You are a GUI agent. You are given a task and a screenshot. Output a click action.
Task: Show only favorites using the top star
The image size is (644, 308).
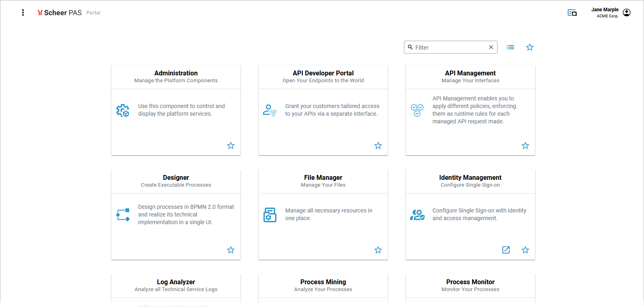point(530,47)
